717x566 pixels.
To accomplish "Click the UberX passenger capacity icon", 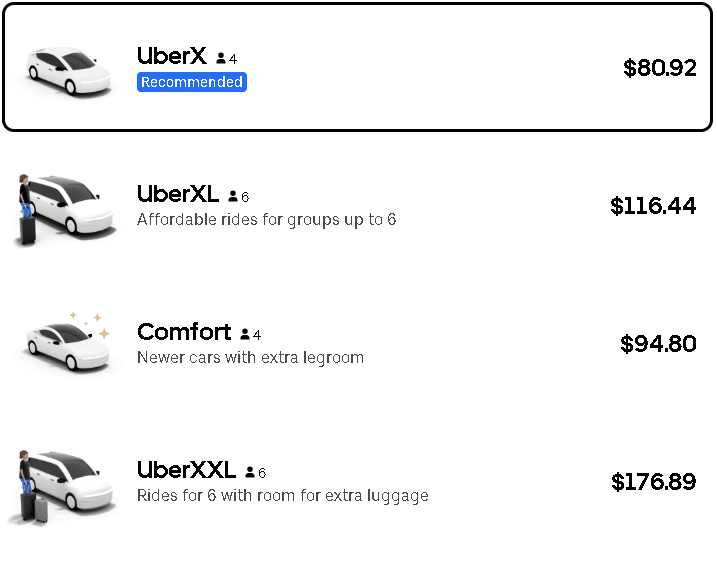I will [x=221, y=59].
